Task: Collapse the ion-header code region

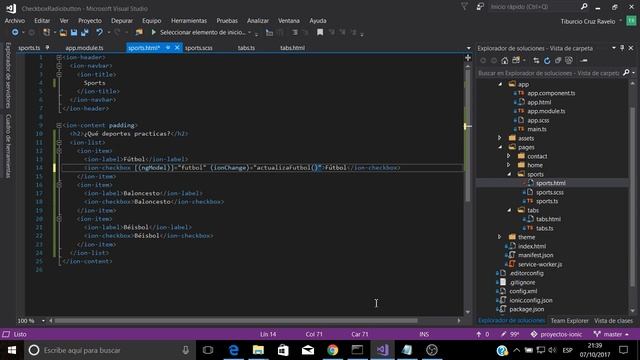Action: [x=59, y=58]
